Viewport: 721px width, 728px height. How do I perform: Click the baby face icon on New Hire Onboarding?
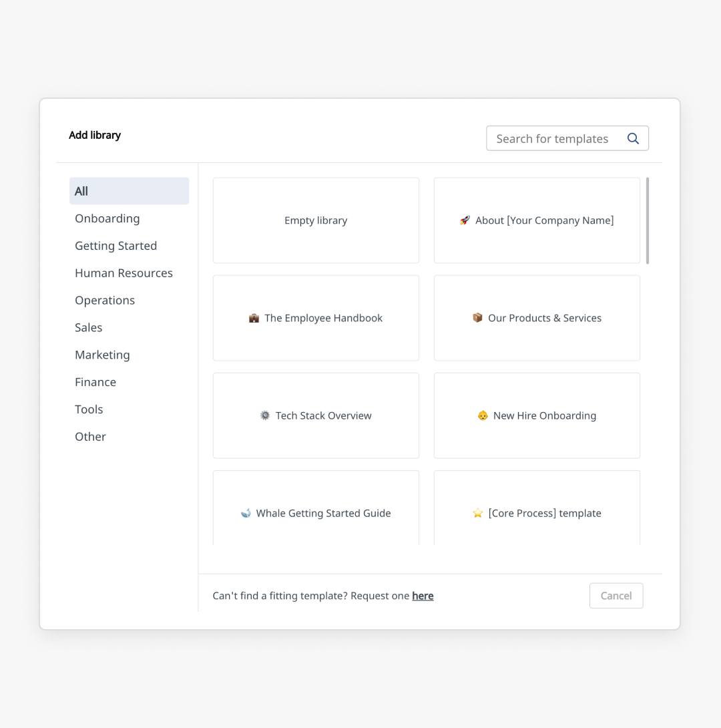[483, 415]
